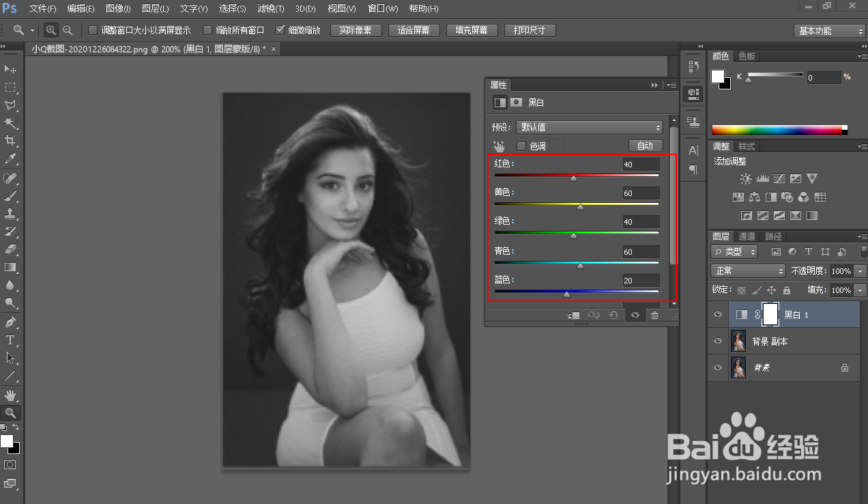Open the Brightness/Contrast adjustment icon

[x=746, y=178]
